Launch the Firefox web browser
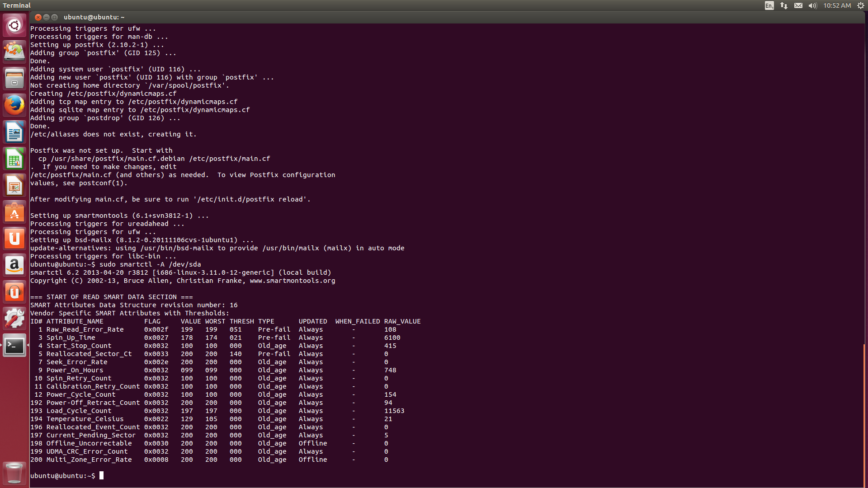 pos(14,105)
